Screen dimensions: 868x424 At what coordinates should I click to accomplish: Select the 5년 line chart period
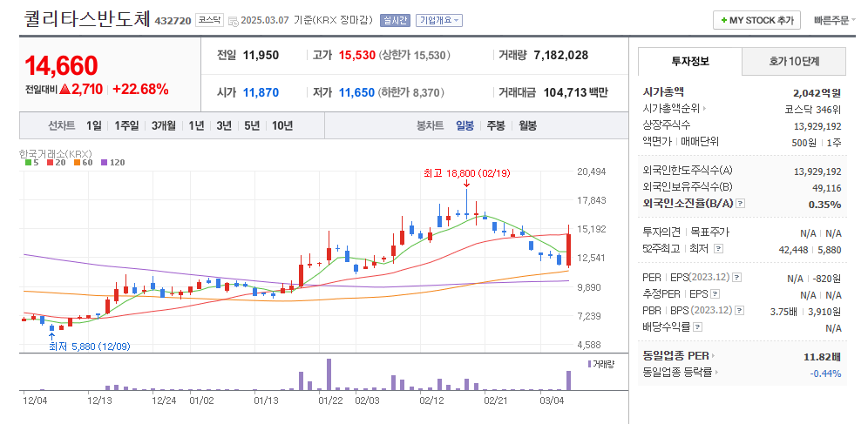pos(251,125)
